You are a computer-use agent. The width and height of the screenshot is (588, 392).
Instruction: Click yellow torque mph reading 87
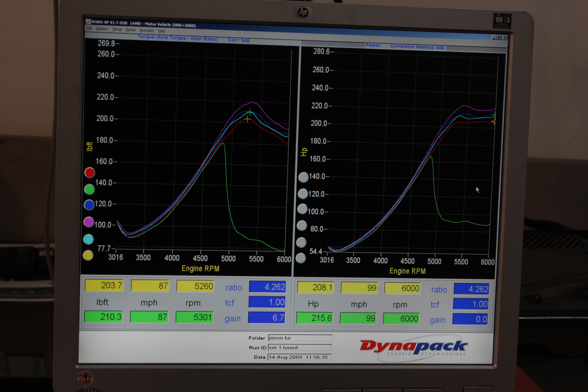click(x=150, y=285)
